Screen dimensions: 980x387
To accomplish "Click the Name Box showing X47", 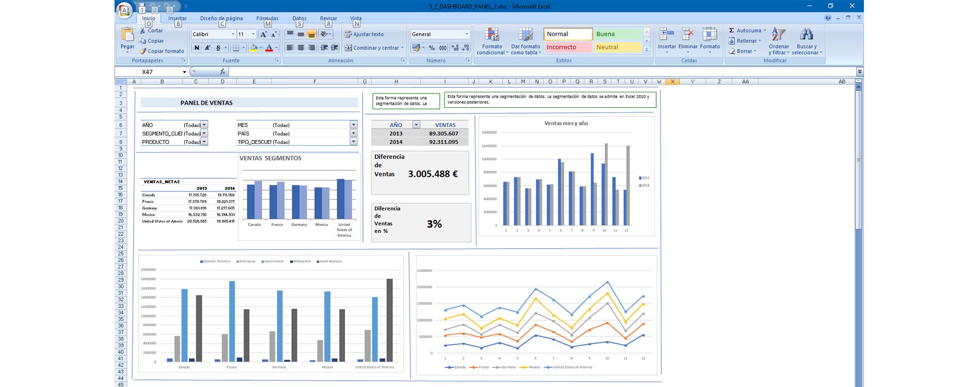I will pyautogui.click(x=159, y=72).
